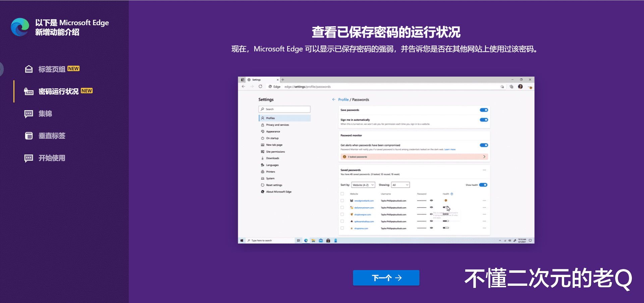Click the Reset settings item in preview
Image resolution: width=644 pixels, height=303 pixels.
click(272, 185)
